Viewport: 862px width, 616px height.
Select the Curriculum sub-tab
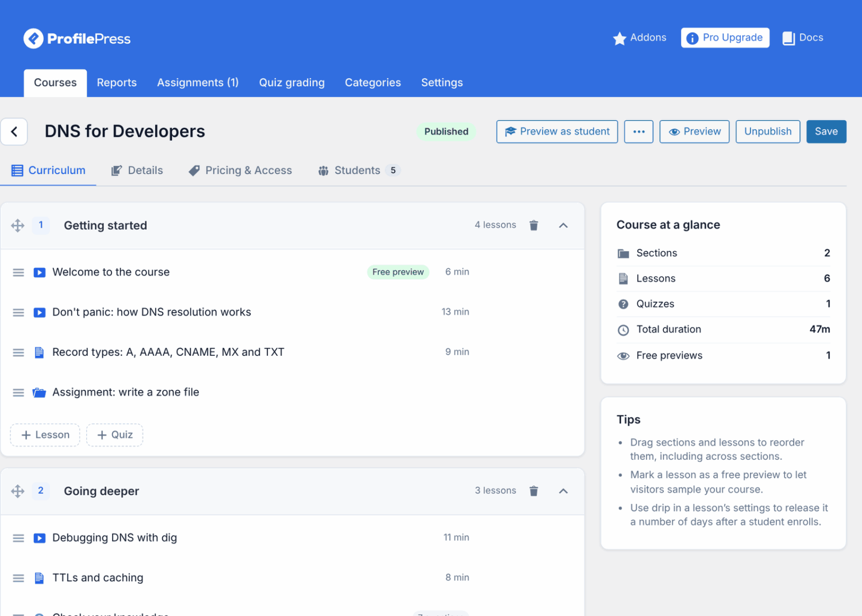[48, 171]
